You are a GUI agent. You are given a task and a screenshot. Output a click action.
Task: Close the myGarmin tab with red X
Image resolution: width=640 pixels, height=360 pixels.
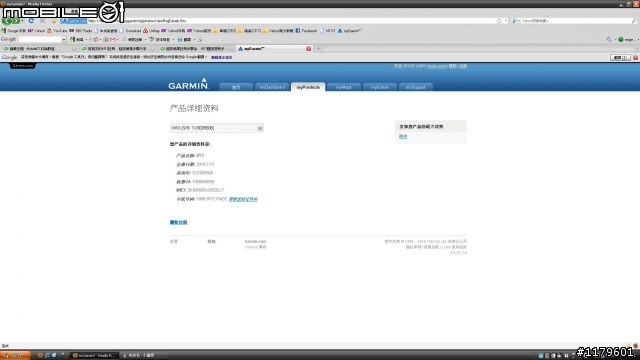coord(309,49)
